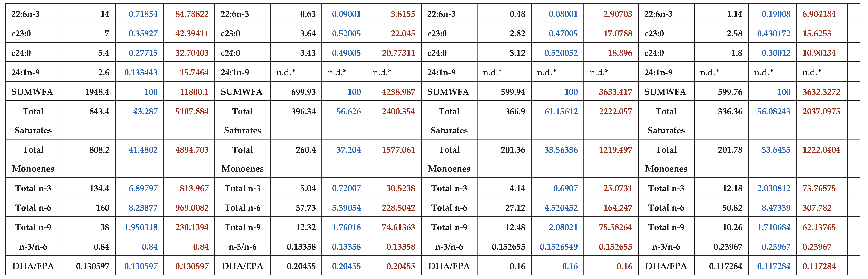Select the n-3 total 134.4
The height and width of the screenshot is (279, 868).
coord(99,188)
